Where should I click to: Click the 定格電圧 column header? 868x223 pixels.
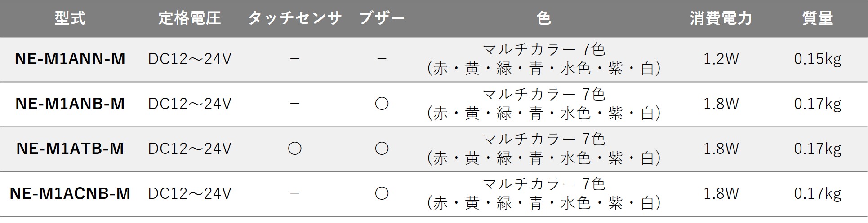[x=189, y=18]
